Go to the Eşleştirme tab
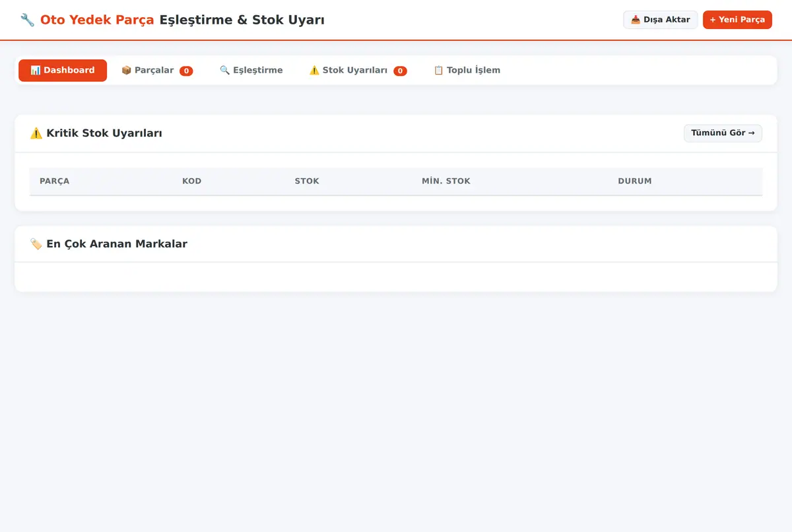This screenshot has width=792, height=532. coord(251,71)
